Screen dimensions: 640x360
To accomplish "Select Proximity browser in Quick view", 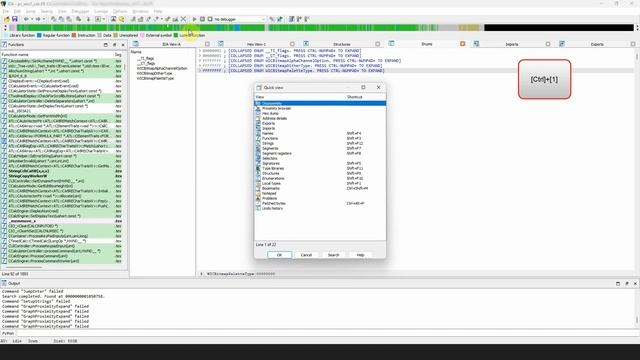I will click(320, 109).
